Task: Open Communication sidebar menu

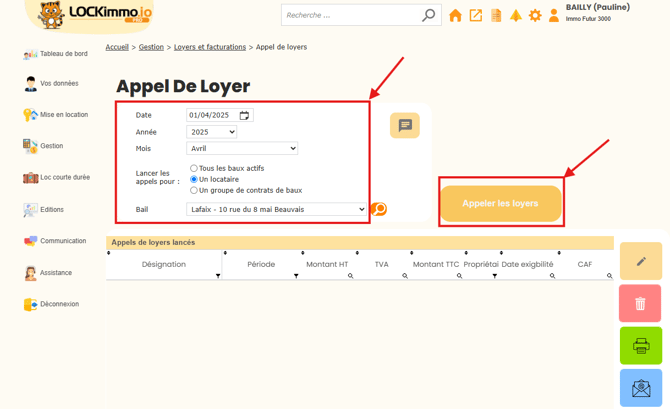Action: [x=55, y=241]
